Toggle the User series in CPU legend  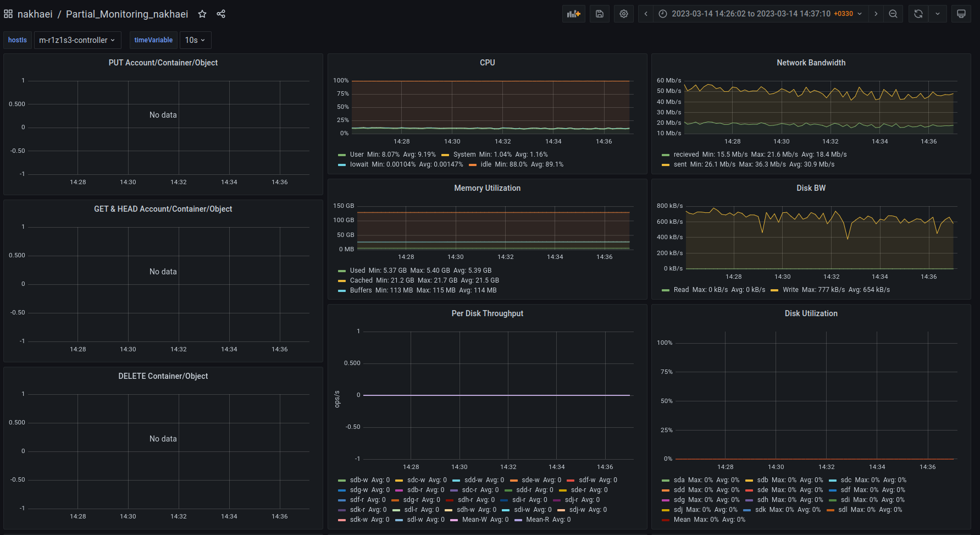pos(357,155)
